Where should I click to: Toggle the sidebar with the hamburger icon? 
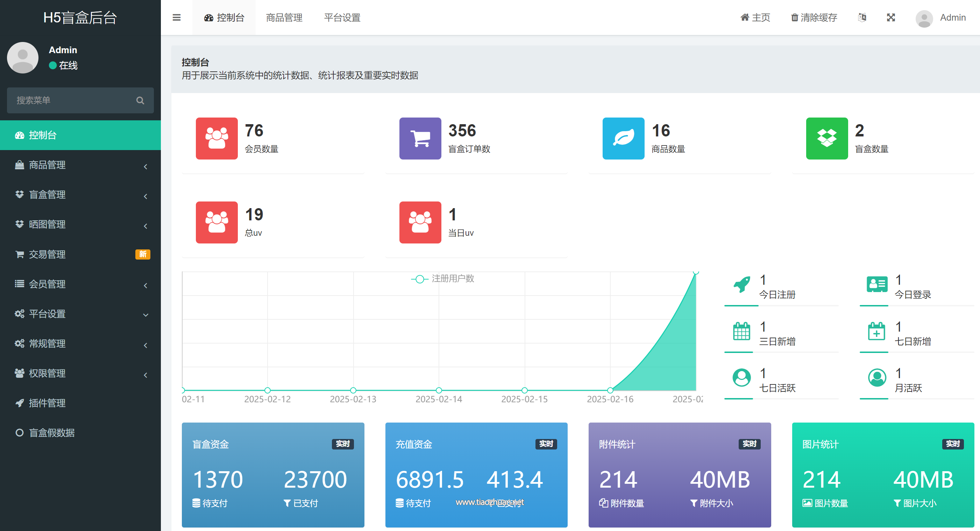click(x=177, y=17)
